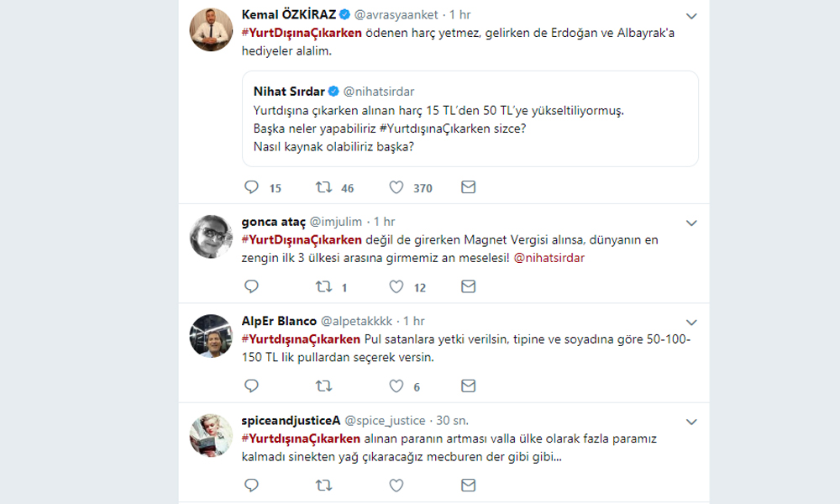Image resolution: width=840 pixels, height=504 pixels.
Task: Open the @nihatsirdar mention in gonca's tweet
Action: [549, 258]
